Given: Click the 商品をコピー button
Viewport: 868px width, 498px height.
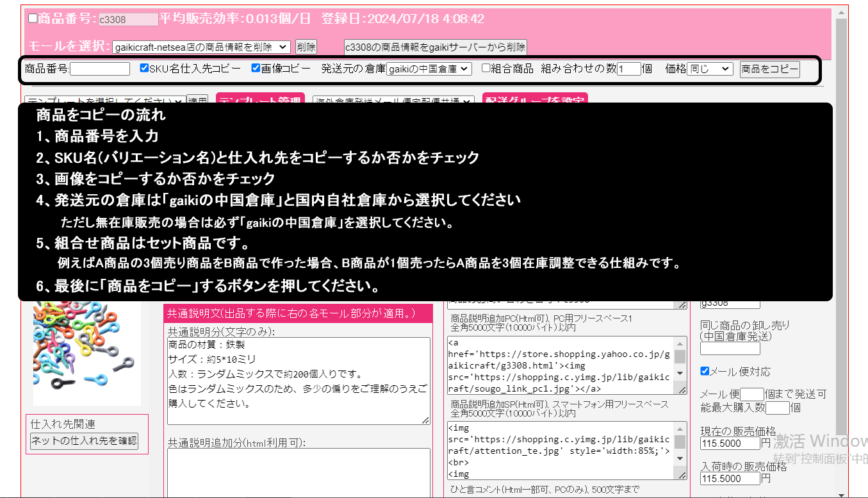Looking at the screenshot, I should click(769, 69).
